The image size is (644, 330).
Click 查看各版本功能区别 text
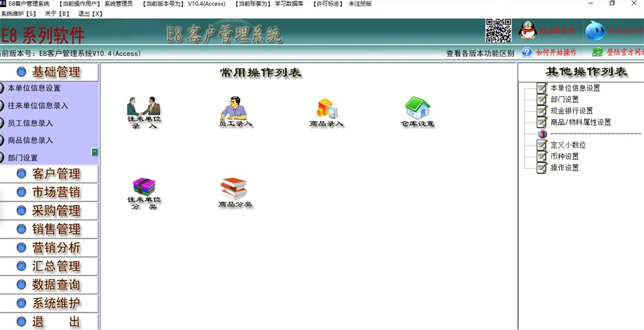click(480, 53)
